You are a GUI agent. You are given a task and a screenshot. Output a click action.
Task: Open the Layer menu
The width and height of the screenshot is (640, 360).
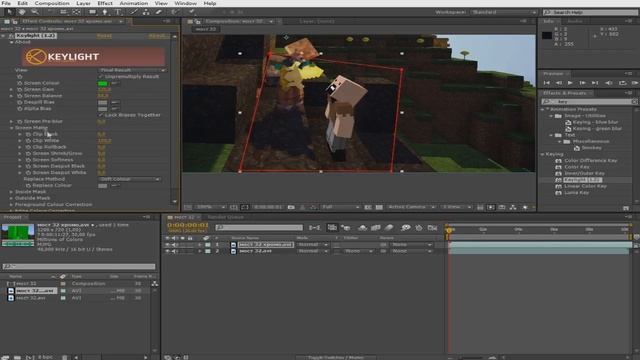pyautogui.click(x=83, y=3)
